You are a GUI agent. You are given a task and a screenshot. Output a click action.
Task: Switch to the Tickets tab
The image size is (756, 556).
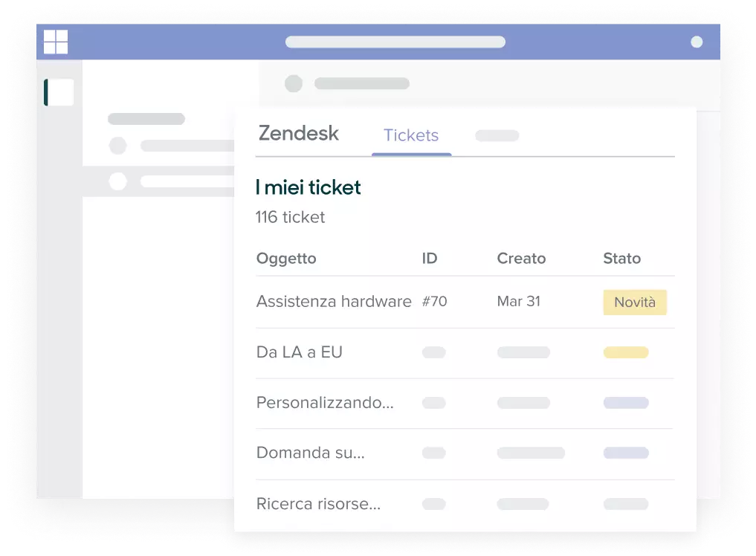click(411, 135)
